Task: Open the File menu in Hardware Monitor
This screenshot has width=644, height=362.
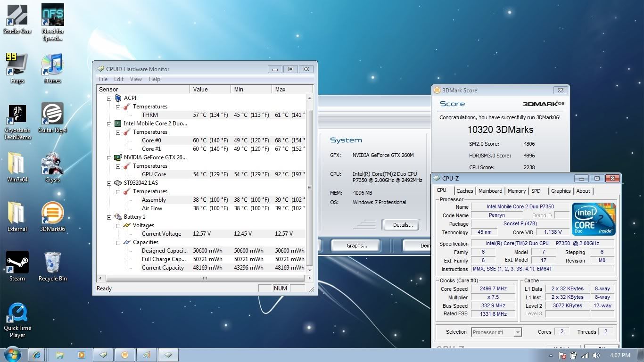Action: coord(103,79)
